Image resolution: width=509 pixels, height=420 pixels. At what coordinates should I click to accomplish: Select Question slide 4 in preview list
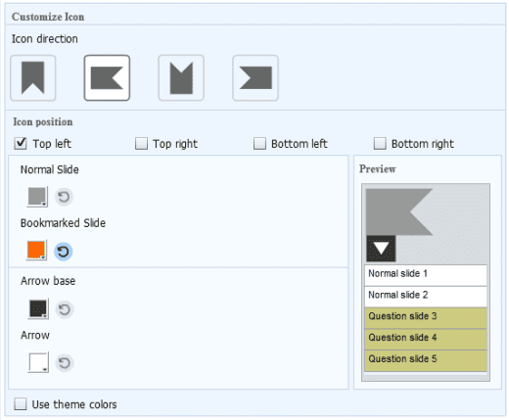tap(426, 339)
